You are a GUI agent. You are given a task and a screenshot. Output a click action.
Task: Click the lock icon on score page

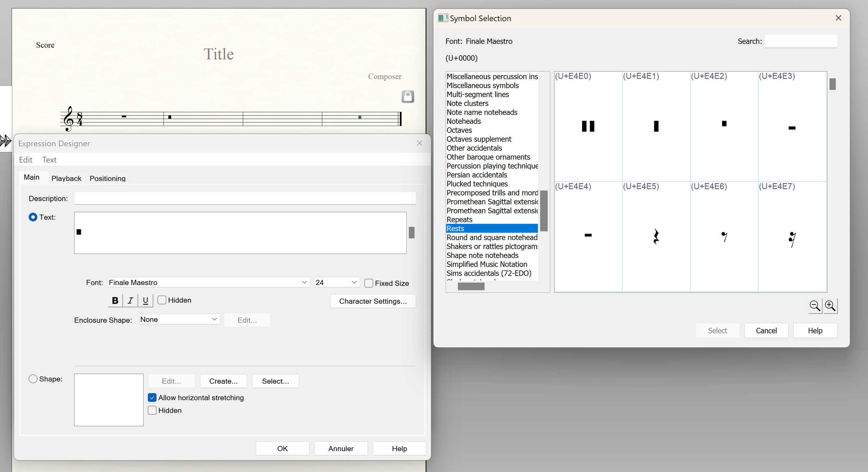coord(407,96)
